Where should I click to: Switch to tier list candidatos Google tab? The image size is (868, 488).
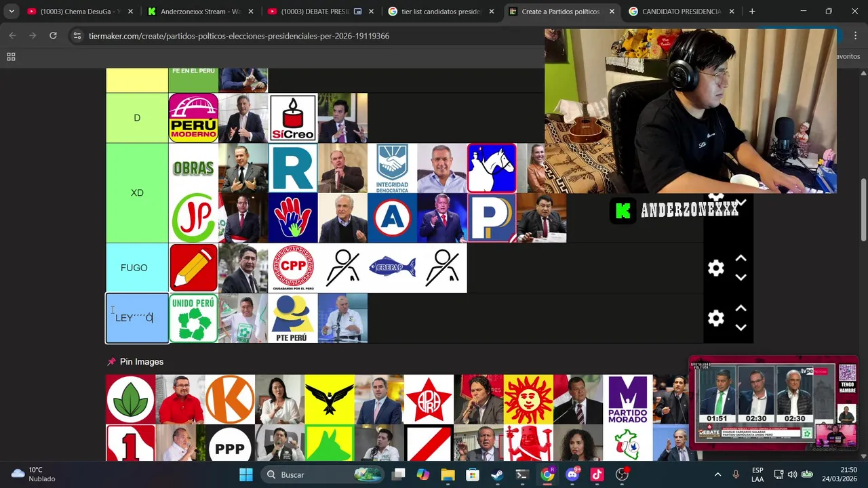[441, 12]
